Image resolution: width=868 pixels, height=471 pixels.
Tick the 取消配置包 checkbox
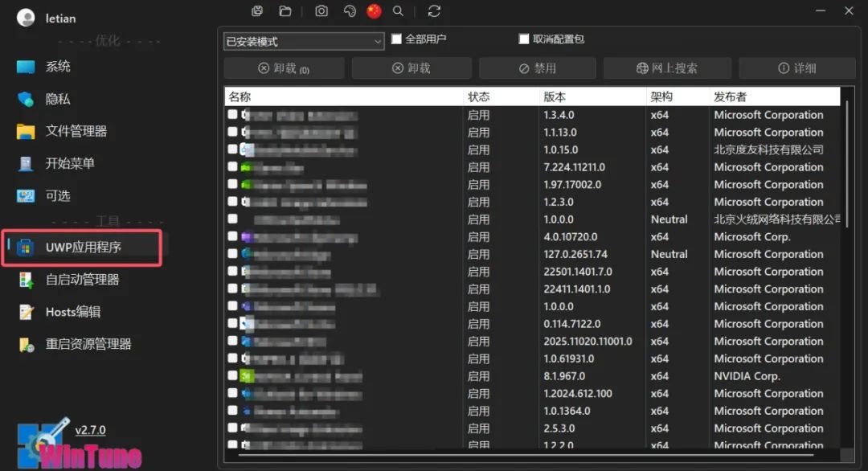click(x=524, y=39)
